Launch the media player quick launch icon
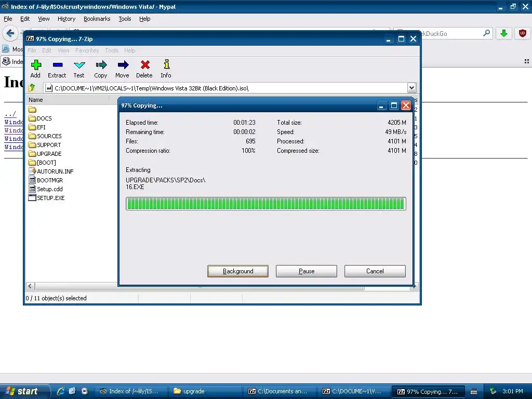 [x=84, y=391]
